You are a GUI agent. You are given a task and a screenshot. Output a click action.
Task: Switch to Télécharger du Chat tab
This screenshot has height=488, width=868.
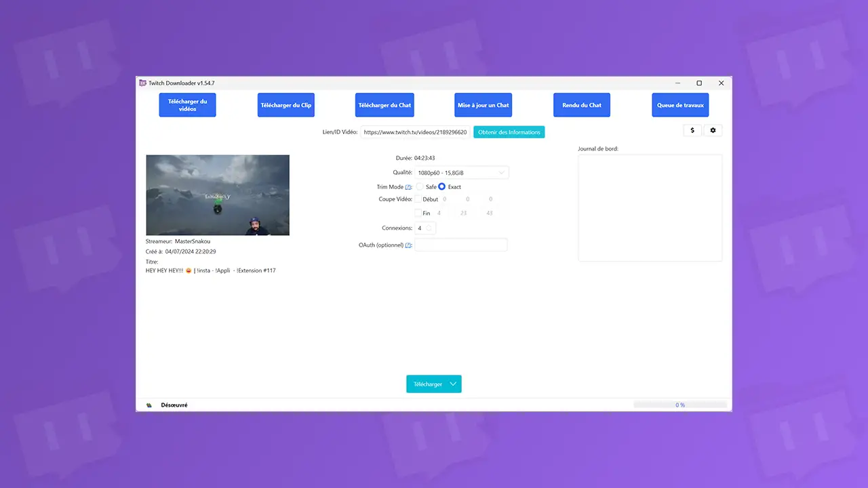384,105
